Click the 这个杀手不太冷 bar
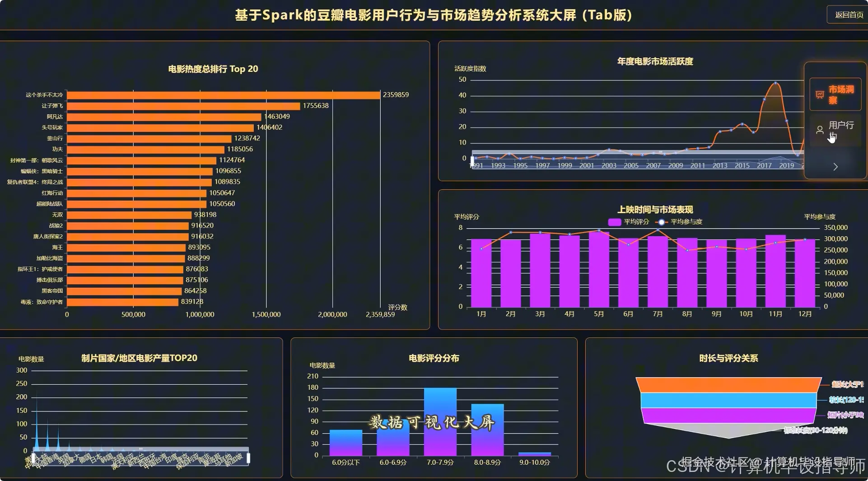 [x=224, y=95]
